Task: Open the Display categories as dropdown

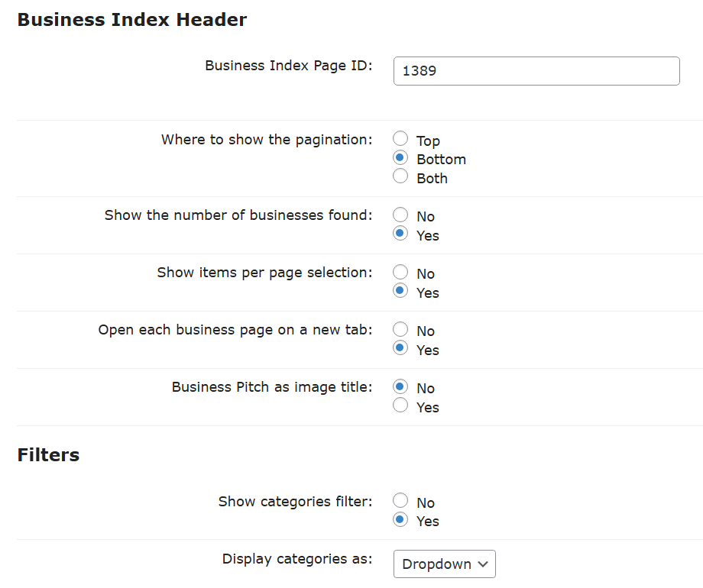Action: [444, 564]
